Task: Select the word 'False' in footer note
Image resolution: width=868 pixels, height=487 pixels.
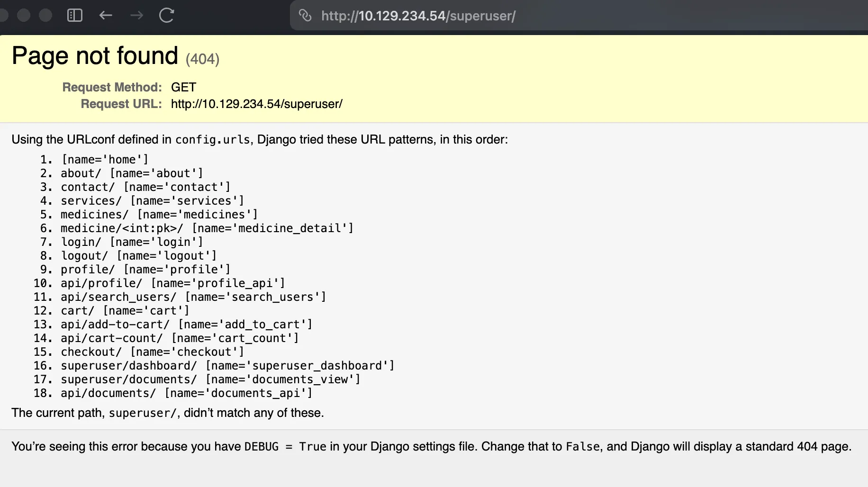Action: point(583,447)
